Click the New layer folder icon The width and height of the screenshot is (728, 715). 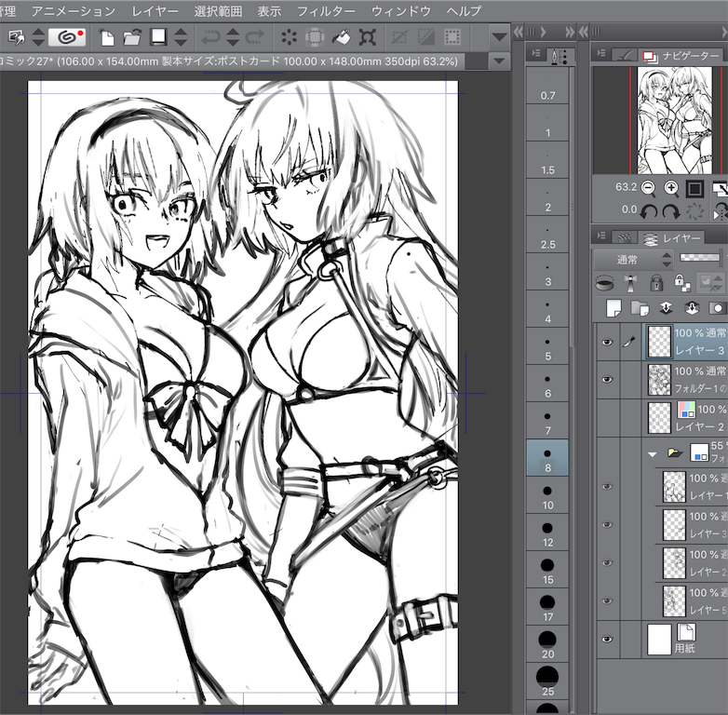(x=640, y=308)
